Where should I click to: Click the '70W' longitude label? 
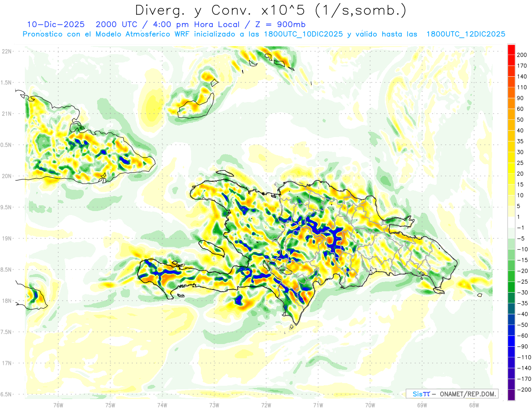coord(370,405)
